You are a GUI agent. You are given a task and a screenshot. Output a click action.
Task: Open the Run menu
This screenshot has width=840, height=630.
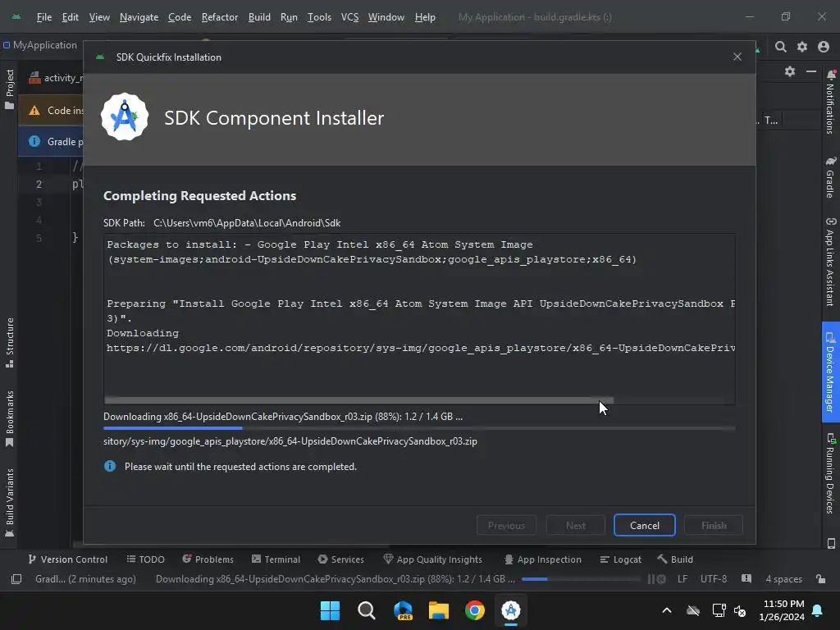click(x=289, y=17)
